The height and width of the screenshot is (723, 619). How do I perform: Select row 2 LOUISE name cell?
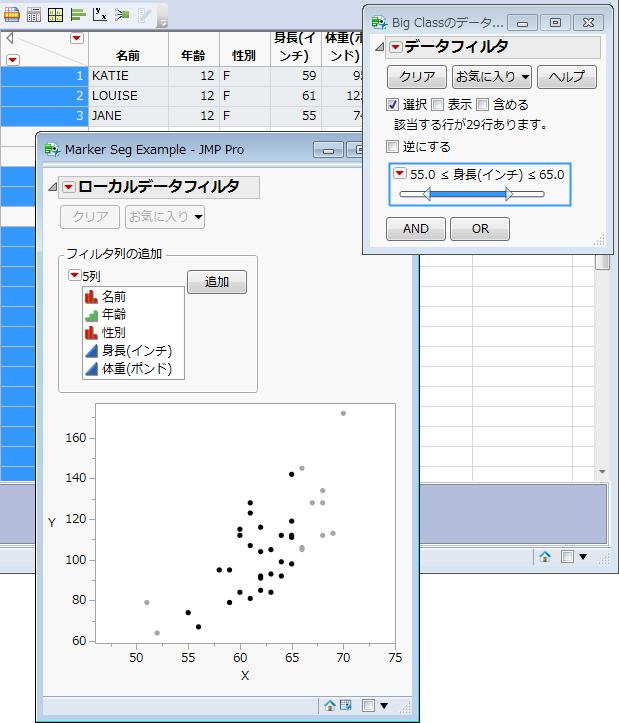128,95
